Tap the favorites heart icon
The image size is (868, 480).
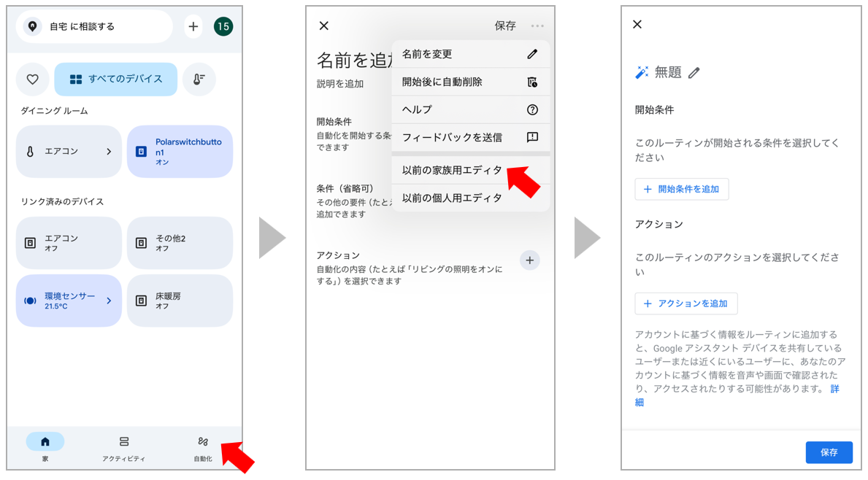33,79
